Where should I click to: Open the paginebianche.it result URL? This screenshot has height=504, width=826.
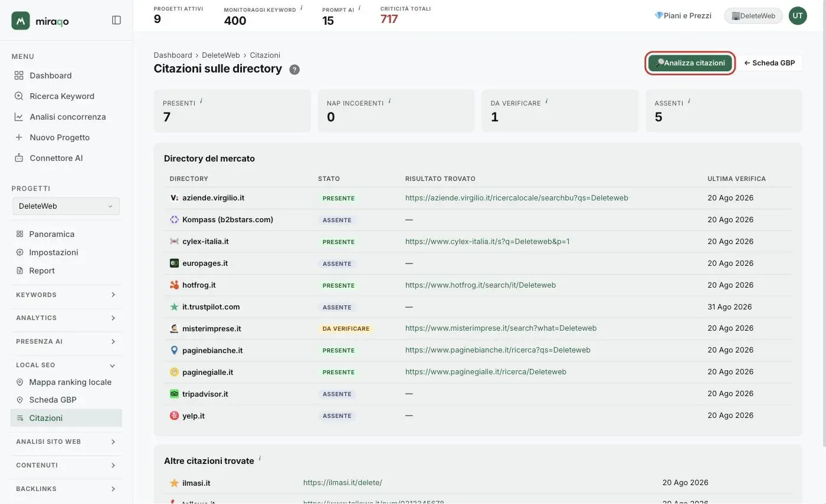498,350
